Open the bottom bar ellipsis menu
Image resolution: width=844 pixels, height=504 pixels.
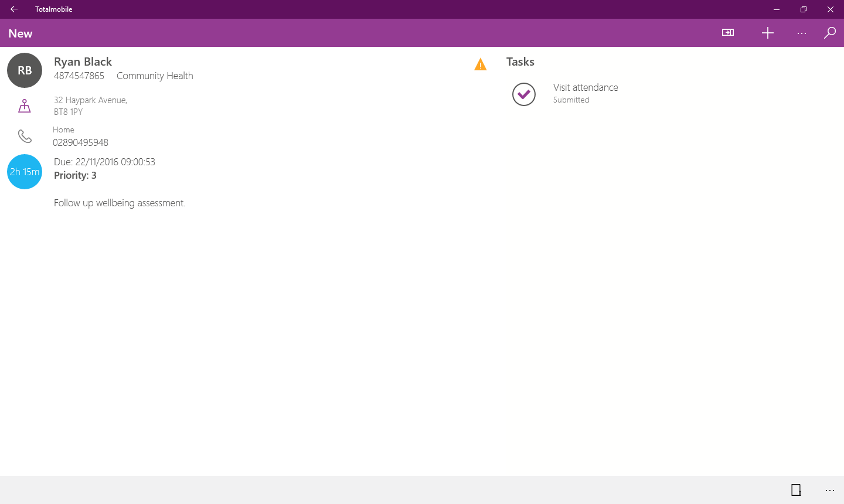pyautogui.click(x=830, y=491)
